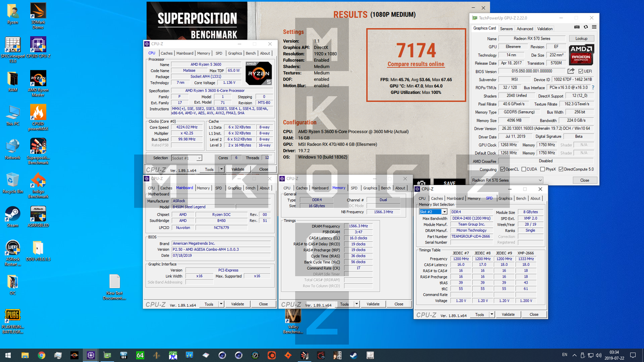Switch to the Advanced tab in GPU-Z
This screenshot has width=644, height=362.
coord(525,29)
